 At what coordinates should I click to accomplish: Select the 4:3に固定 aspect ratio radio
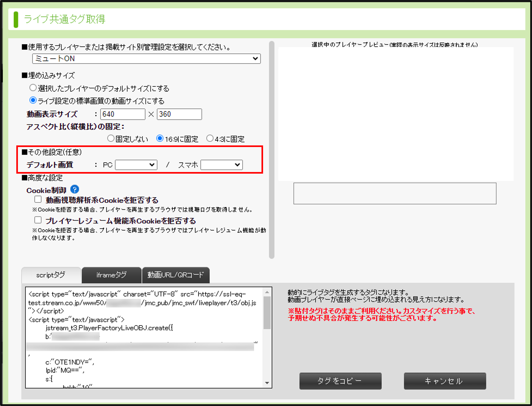[210, 138]
